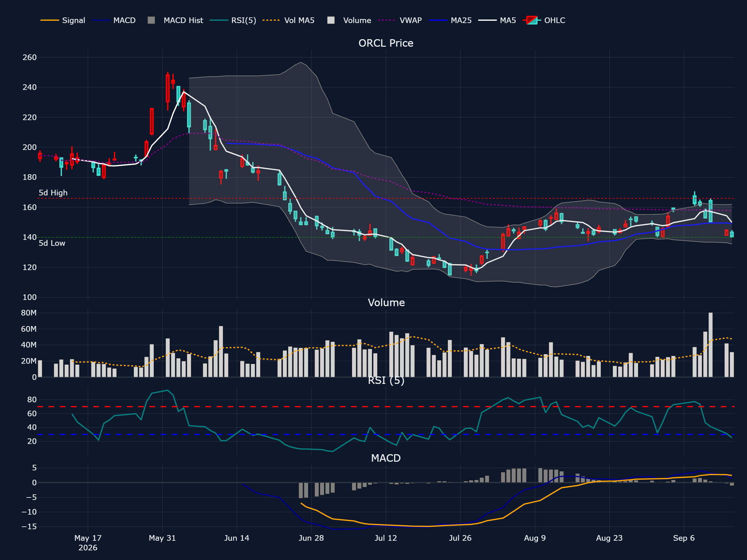Image resolution: width=747 pixels, height=560 pixels.
Task: Click the Aug 23 date tick
Action: tap(609, 538)
